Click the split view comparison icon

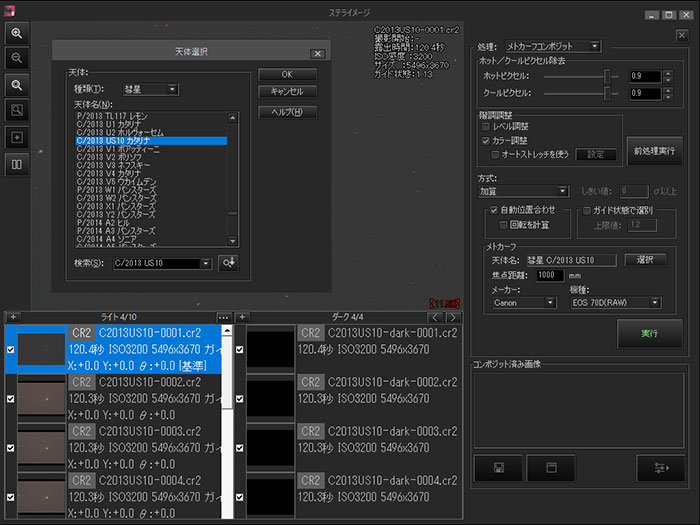17,162
